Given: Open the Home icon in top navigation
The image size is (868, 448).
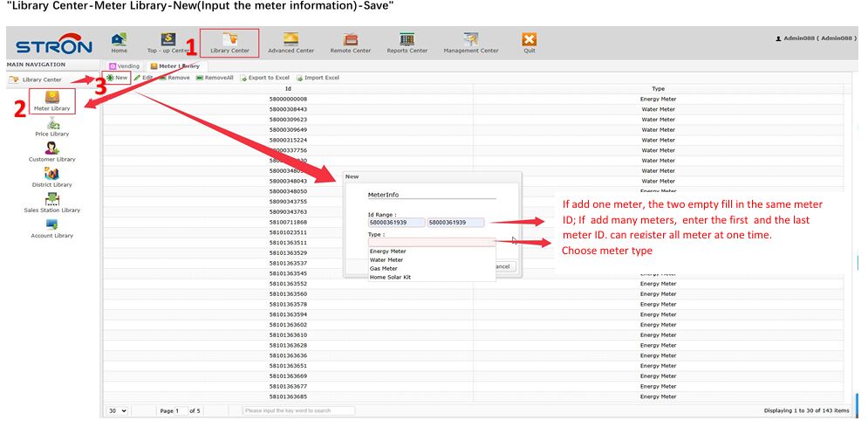Looking at the screenshot, I should (119, 42).
